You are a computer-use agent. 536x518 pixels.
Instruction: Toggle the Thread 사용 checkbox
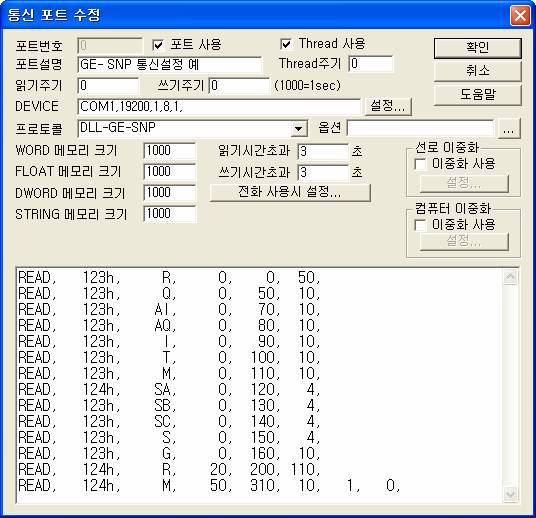pyautogui.click(x=286, y=44)
